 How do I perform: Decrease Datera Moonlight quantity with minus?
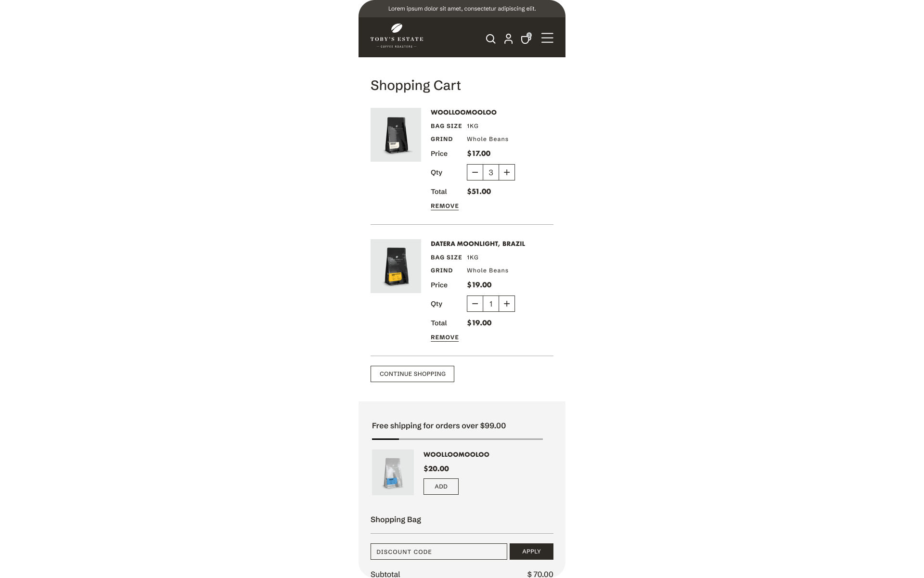click(x=475, y=304)
